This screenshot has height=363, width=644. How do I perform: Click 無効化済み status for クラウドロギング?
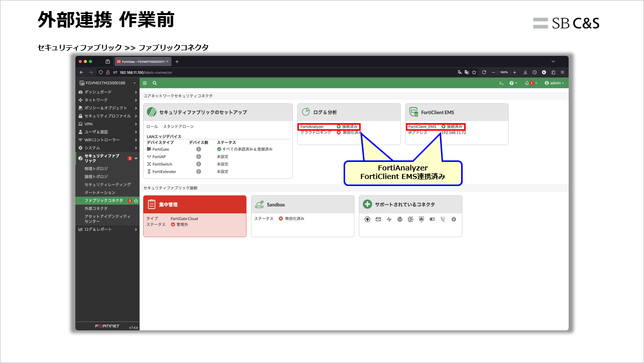click(351, 132)
